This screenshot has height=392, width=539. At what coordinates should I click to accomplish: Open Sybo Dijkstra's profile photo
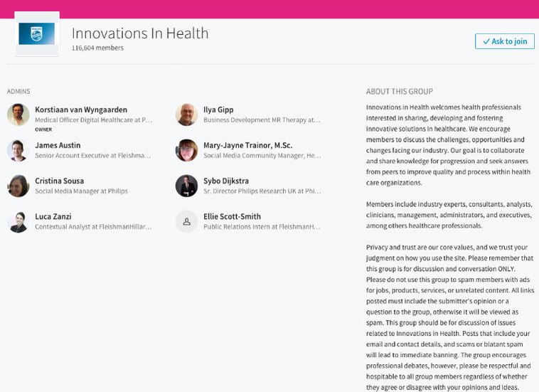(x=186, y=186)
